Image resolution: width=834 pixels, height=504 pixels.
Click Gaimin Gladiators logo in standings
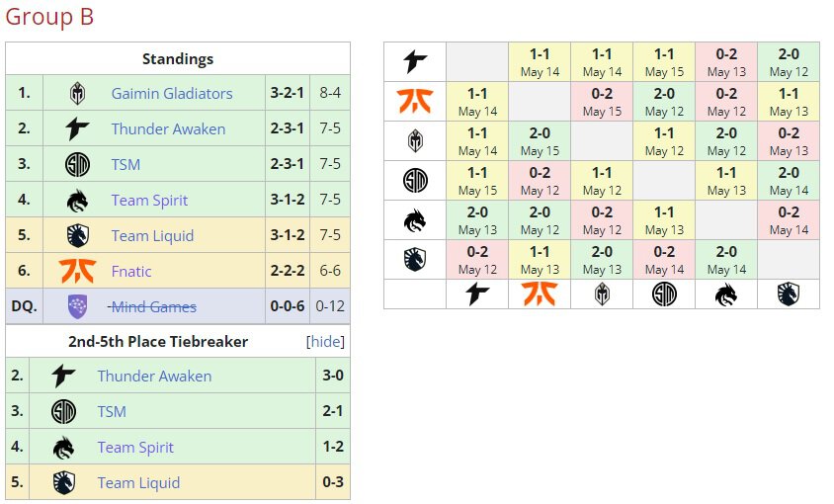tap(78, 94)
